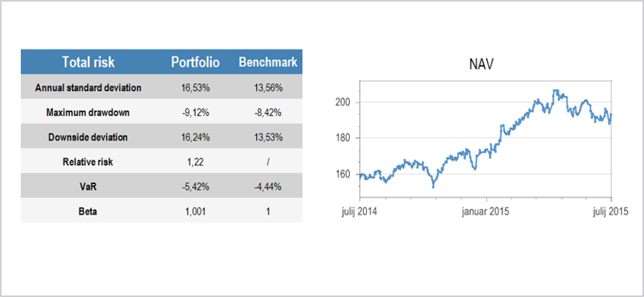Click the januar 2015 axis label
Image resolution: width=644 pixels, height=297 pixels.
coord(485,212)
